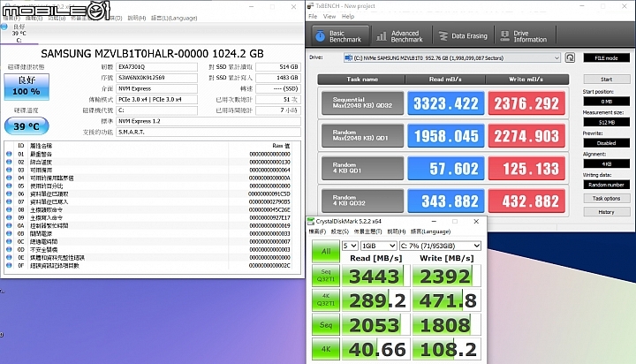Open CrystalDiskMark drive dropdown C: 7% (71/953GiB)
The height and width of the screenshot is (364, 636).
(440, 246)
